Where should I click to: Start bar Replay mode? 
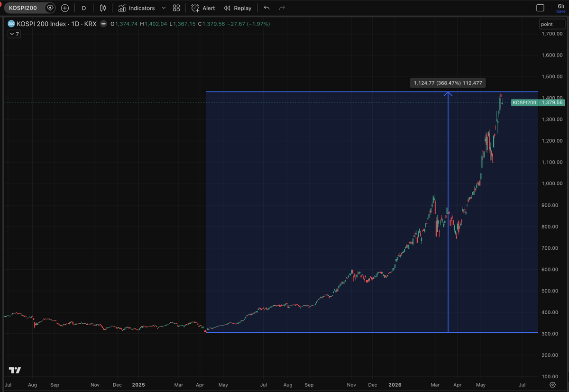[x=238, y=8]
